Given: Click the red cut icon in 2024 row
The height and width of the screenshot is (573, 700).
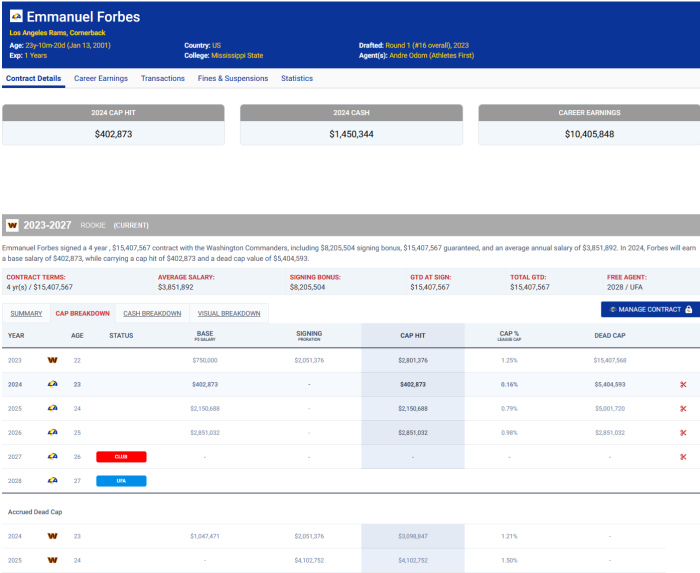Looking at the screenshot, I should click(x=683, y=384).
